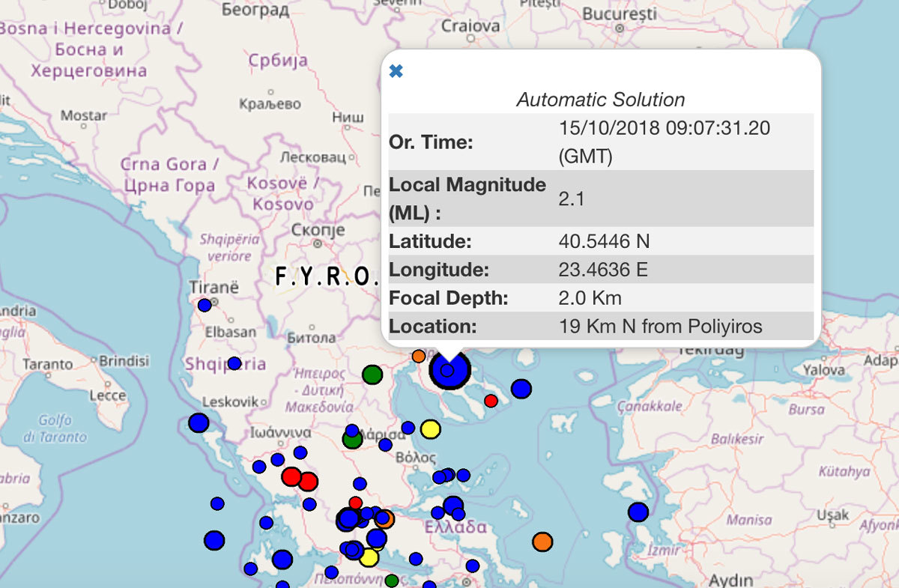This screenshot has height=588, width=899.
Task: Click the left red marker below Ιωάννινα
Action: 291,476
